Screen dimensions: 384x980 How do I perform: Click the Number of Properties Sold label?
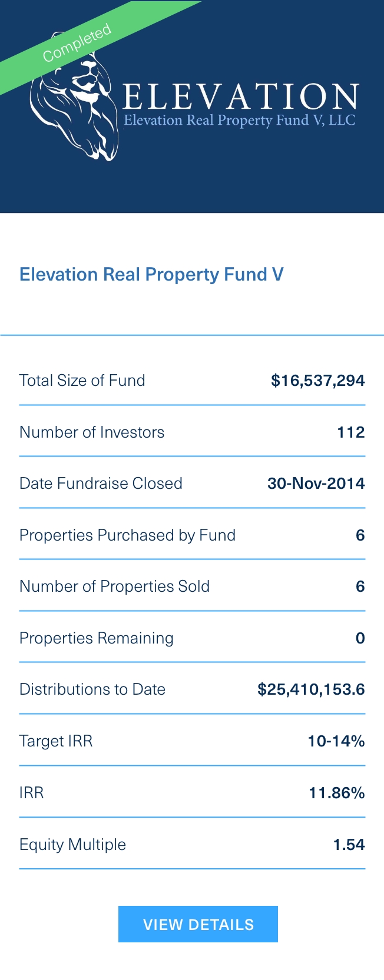(x=114, y=586)
